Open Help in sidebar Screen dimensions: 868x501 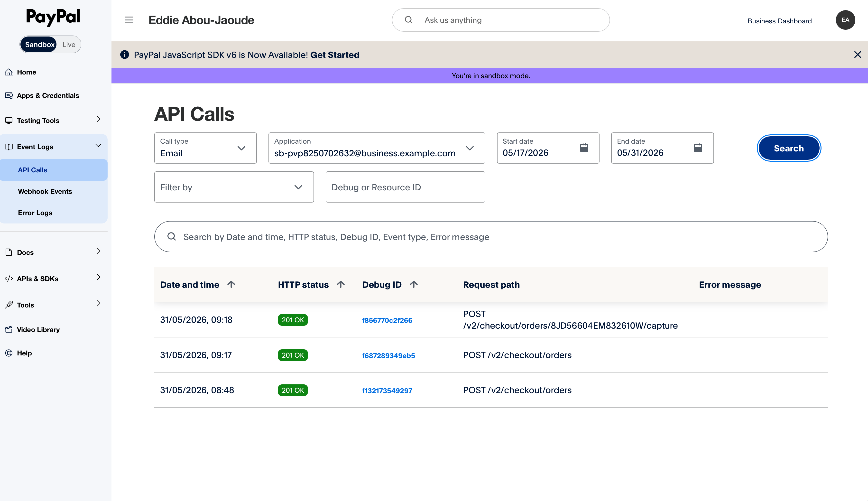point(24,353)
